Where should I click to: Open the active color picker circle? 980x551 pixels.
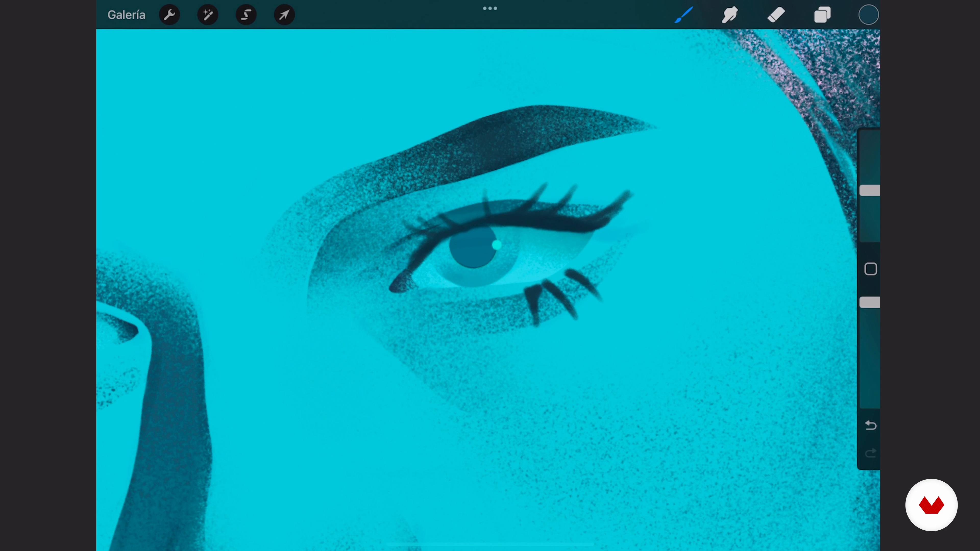point(868,15)
